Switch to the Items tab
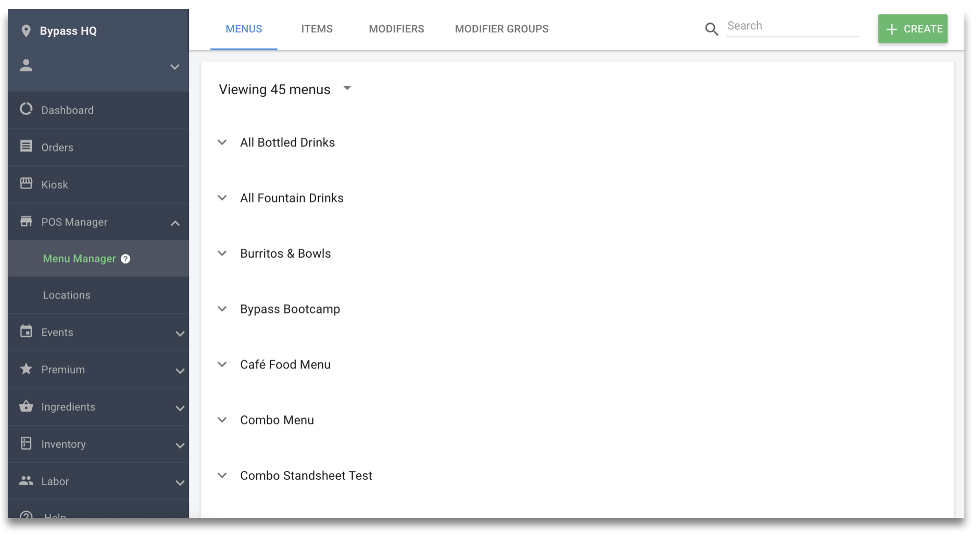Screen dimensions: 980x534 point(317,29)
